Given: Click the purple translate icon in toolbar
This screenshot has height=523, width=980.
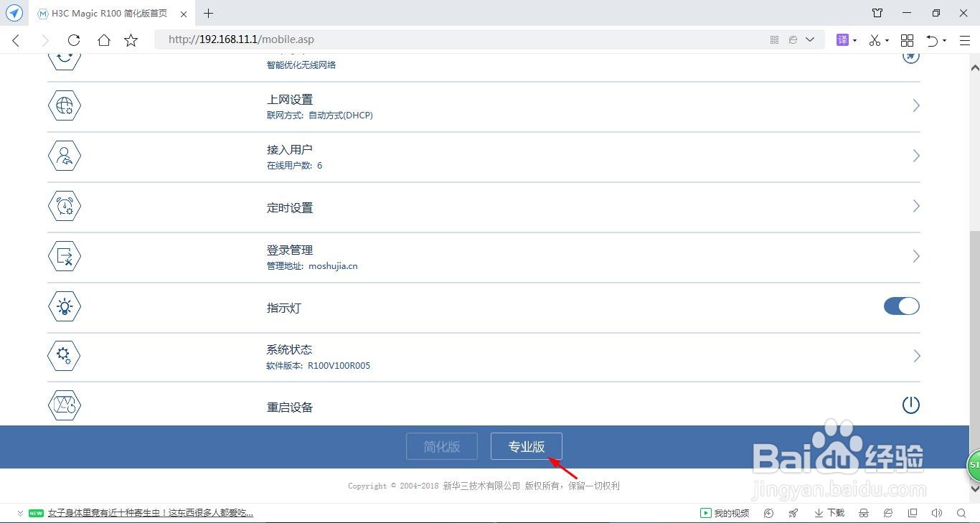Looking at the screenshot, I should [842, 39].
